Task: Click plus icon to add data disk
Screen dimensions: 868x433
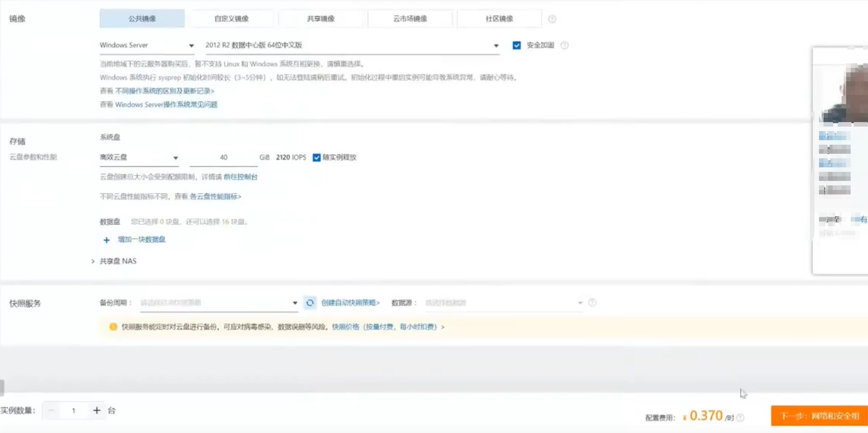Action: [107, 240]
